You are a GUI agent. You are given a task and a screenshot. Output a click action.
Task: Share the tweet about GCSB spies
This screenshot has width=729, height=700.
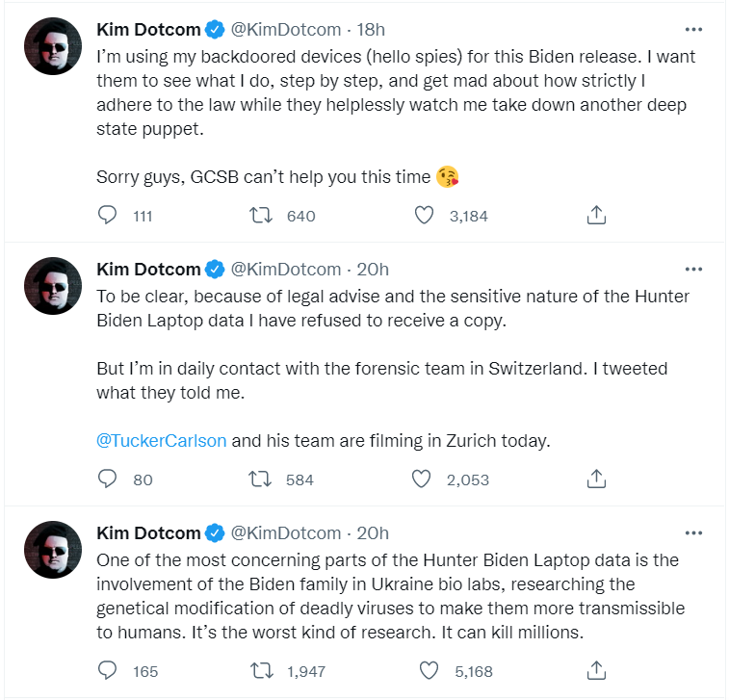(596, 216)
